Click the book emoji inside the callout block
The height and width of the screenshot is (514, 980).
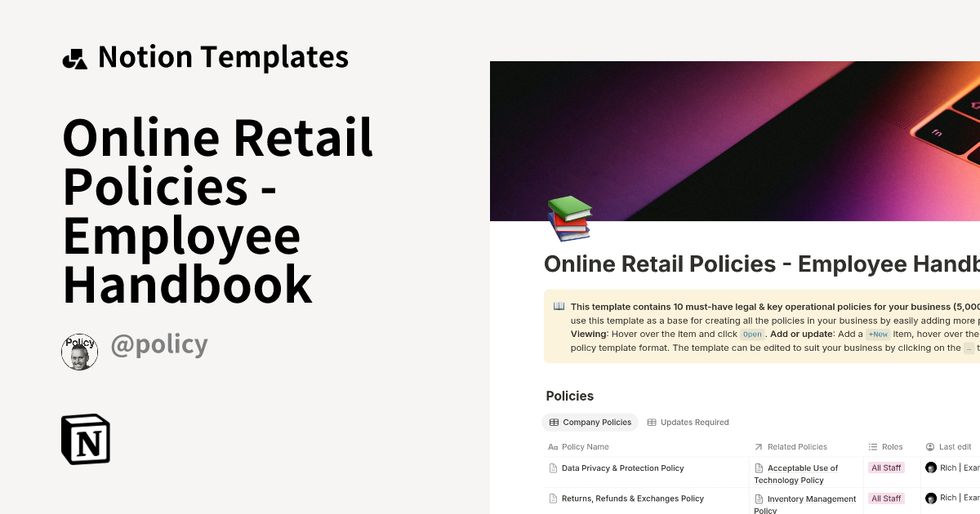(558, 305)
